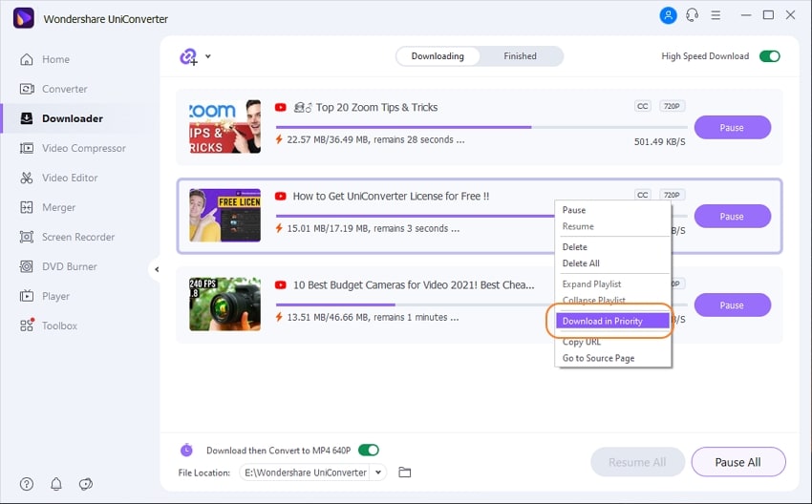Choose Resume in the context menu

[612, 226]
